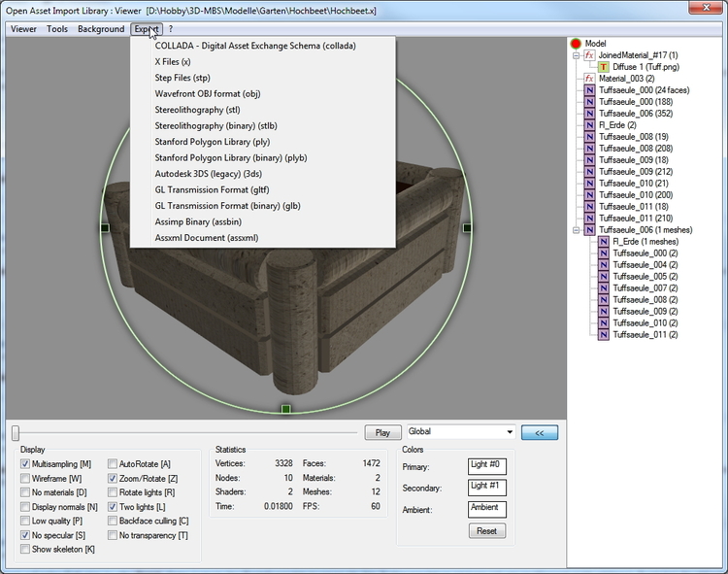Click the red Model root icon
Screen dimensions: 728x574
576,44
